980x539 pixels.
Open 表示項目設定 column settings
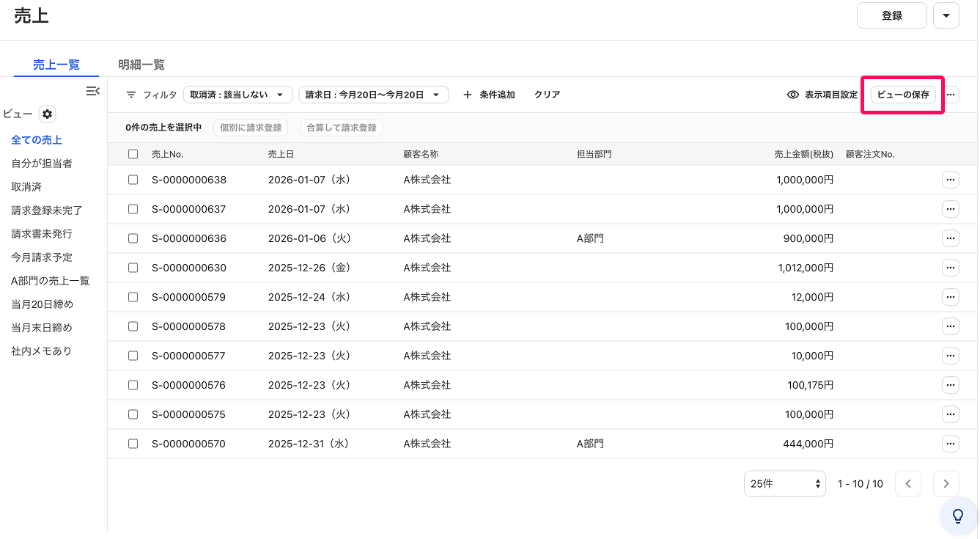tap(822, 95)
